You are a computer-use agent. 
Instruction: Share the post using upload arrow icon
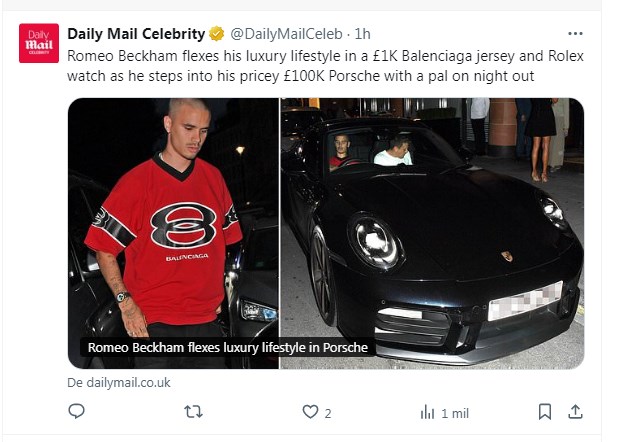click(575, 412)
